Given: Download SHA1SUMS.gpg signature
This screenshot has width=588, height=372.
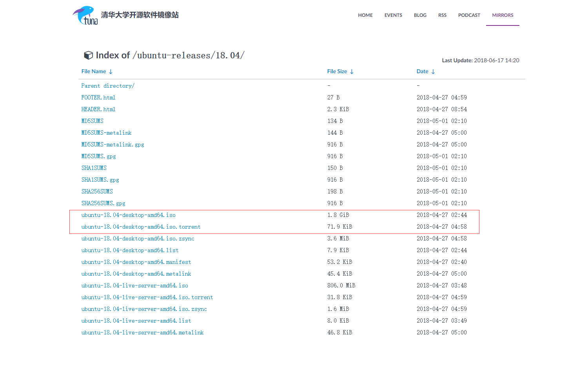Looking at the screenshot, I should (x=100, y=180).
